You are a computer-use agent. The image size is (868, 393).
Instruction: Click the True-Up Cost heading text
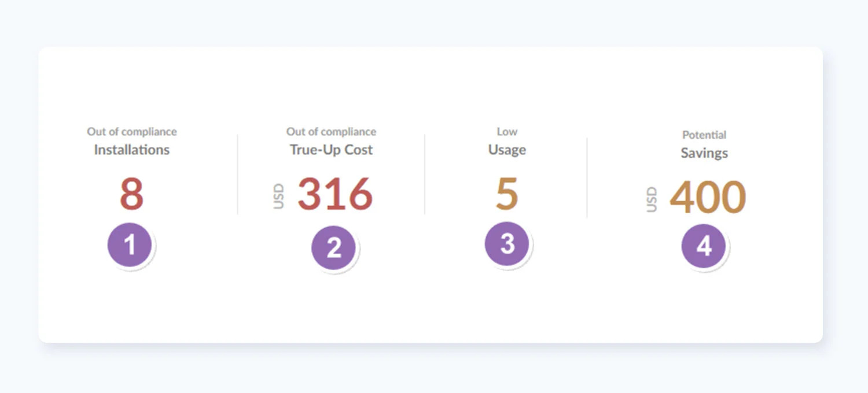tap(330, 150)
